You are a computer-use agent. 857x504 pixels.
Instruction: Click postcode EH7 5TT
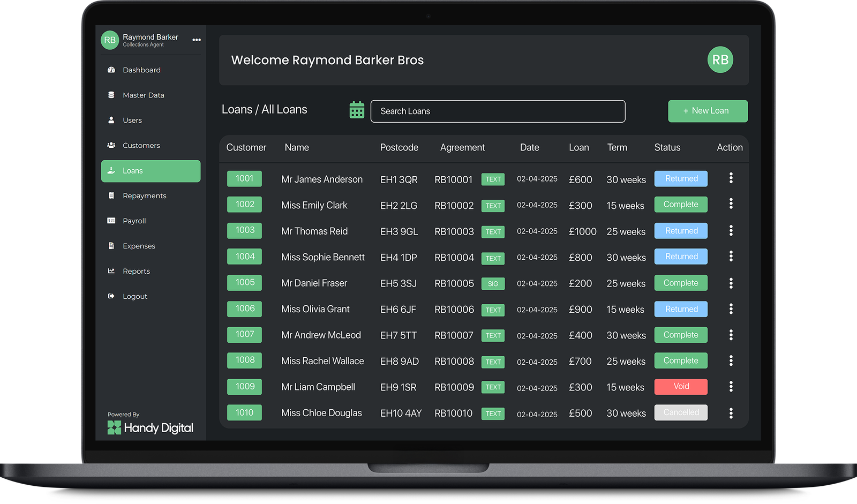coord(399,335)
